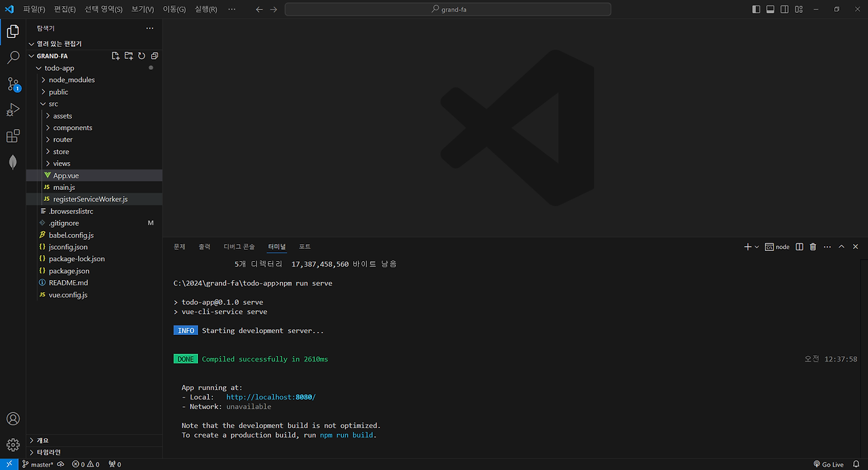The width and height of the screenshot is (868, 470).
Task: Click the grand-fa command center search box
Action: pos(448,9)
